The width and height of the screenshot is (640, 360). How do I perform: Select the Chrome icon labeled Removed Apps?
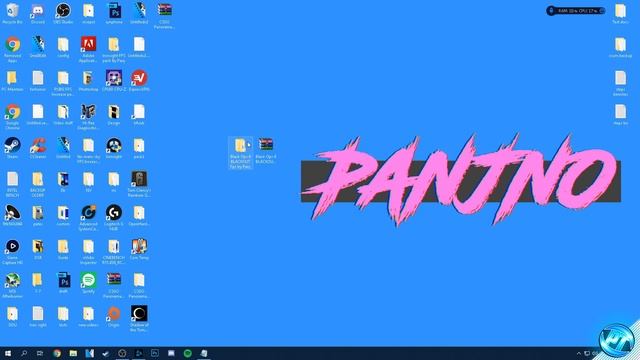tap(12, 44)
